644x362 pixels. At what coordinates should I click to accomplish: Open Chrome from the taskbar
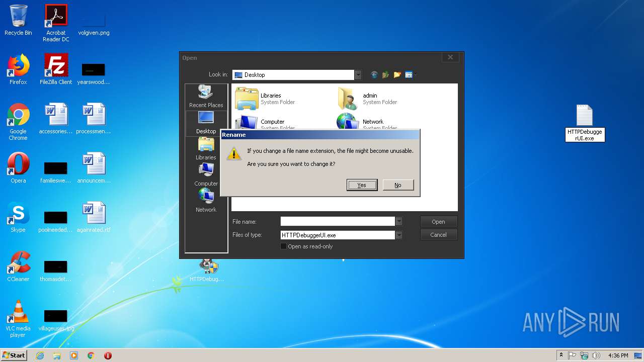click(91, 355)
